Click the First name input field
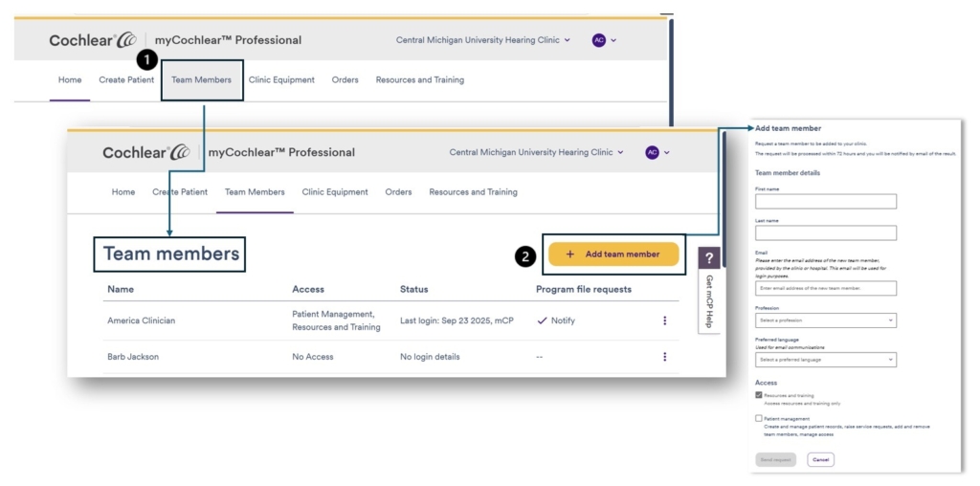The height and width of the screenshot is (486, 980). 825,202
